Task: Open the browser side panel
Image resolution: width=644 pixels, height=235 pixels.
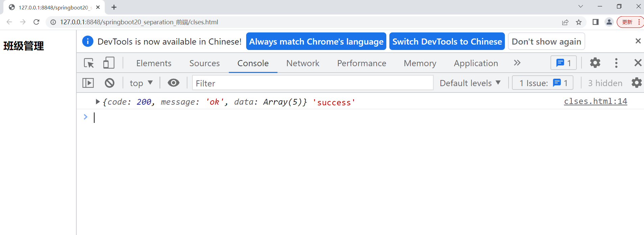Action: pyautogui.click(x=595, y=22)
